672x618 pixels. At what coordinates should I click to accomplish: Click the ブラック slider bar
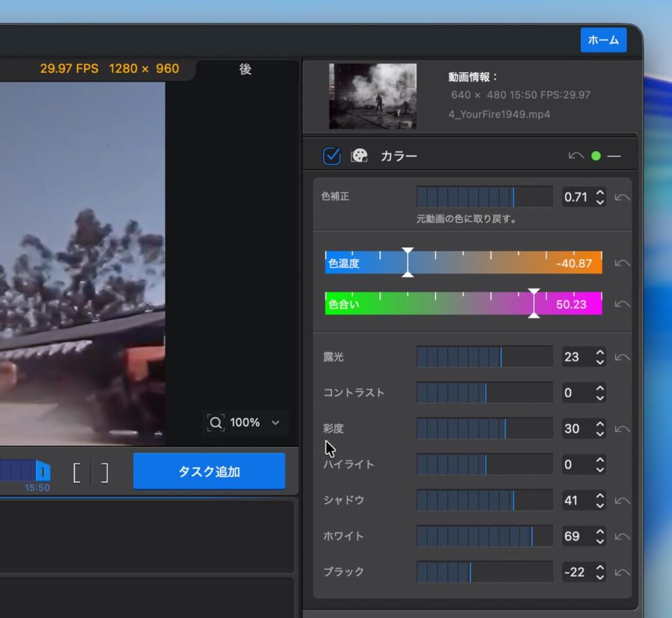tap(485, 571)
